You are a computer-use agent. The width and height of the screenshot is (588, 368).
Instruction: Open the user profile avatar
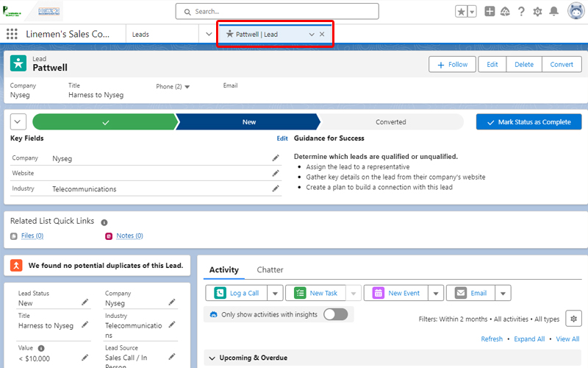[576, 11]
